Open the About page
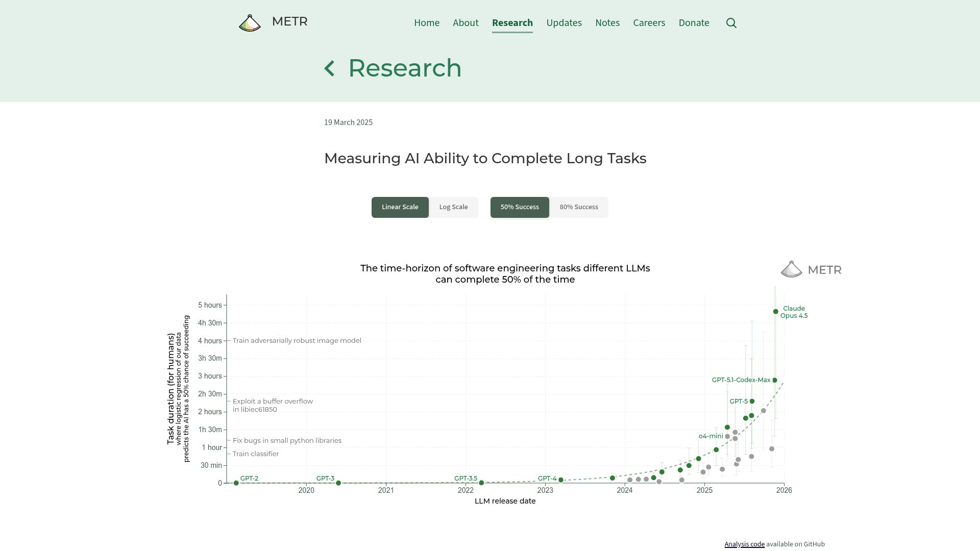Image resolution: width=980 pixels, height=551 pixels. 465,23
